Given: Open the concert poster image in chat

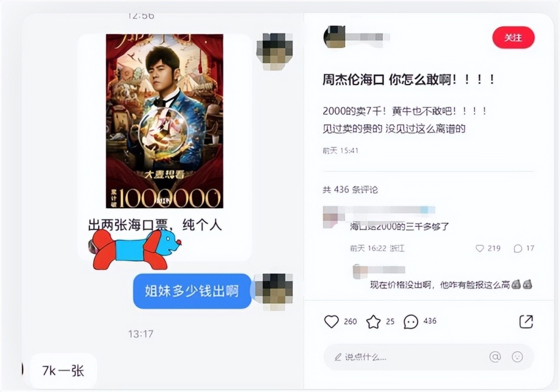Looking at the screenshot, I should 164,121.
